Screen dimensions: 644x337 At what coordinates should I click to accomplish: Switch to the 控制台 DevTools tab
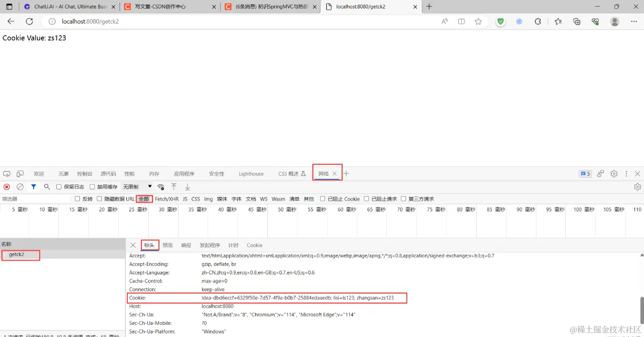click(x=85, y=174)
